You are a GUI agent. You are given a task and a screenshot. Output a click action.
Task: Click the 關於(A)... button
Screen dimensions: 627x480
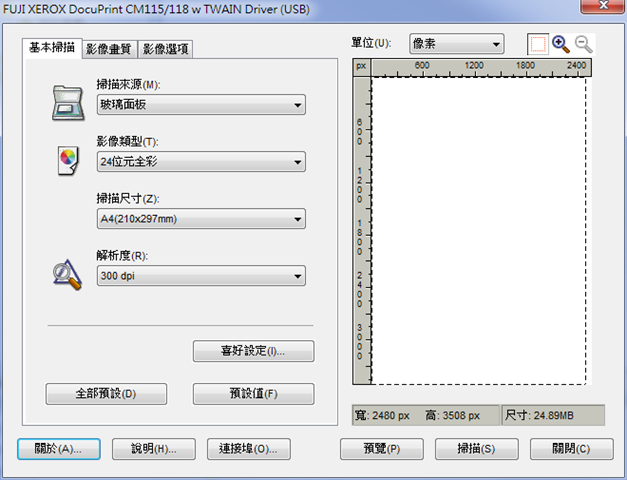(59, 449)
